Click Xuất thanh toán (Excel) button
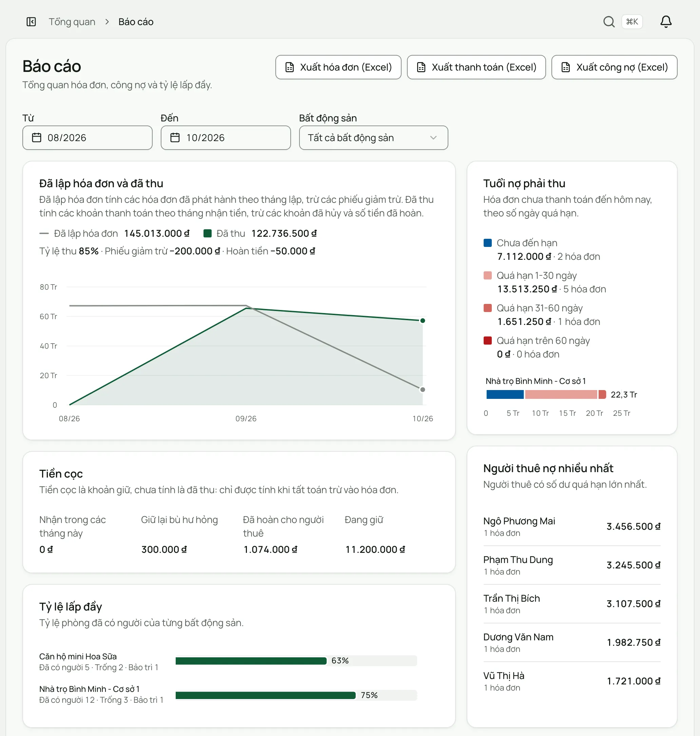 pyautogui.click(x=476, y=67)
